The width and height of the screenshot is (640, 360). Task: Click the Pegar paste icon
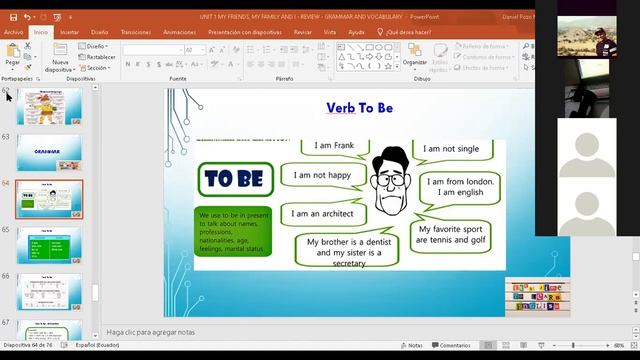pos(13,51)
